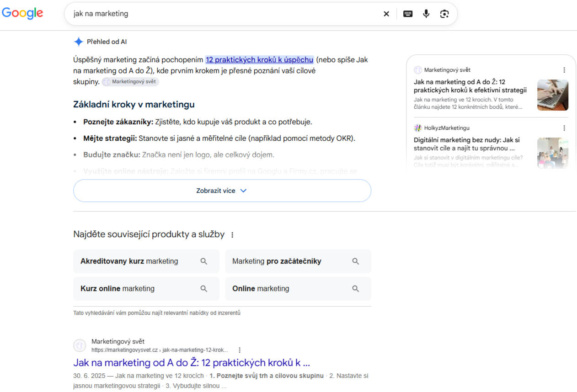Open 'Jak na marketing od A do Ž' source card title
This screenshot has width=577, height=392.
tap(470, 86)
